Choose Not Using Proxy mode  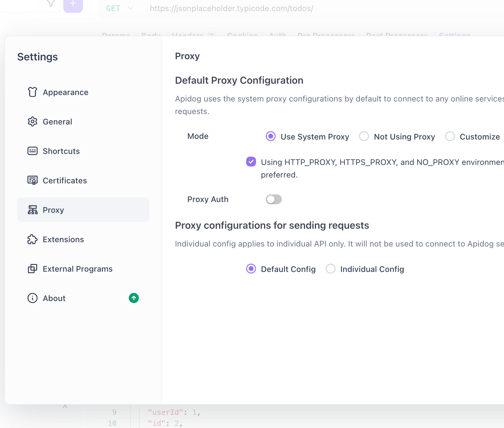point(364,136)
